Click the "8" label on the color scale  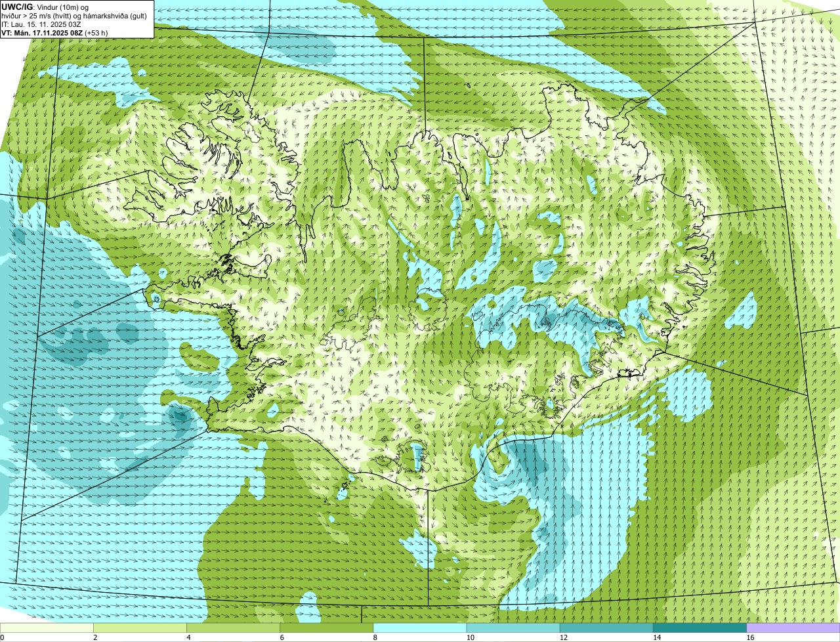click(375, 637)
